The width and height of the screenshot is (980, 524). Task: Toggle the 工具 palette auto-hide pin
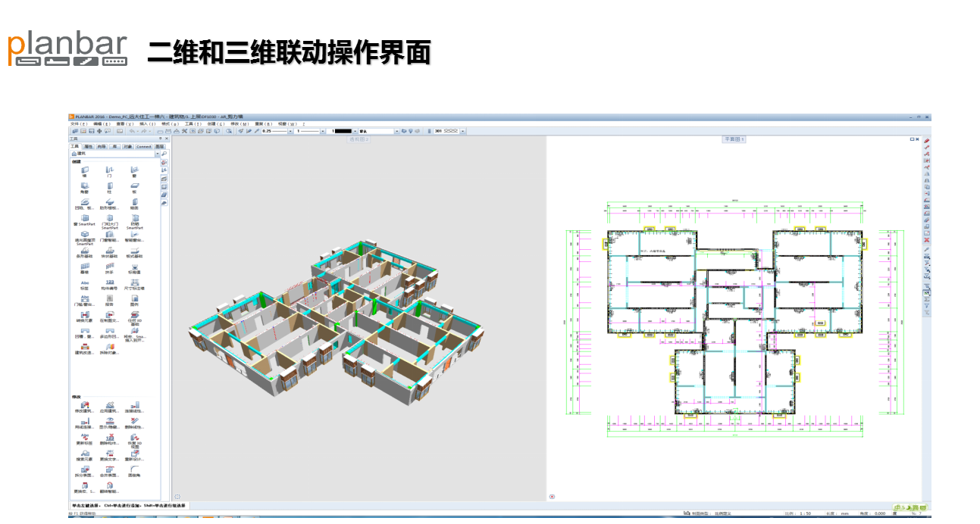click(160, 138)
